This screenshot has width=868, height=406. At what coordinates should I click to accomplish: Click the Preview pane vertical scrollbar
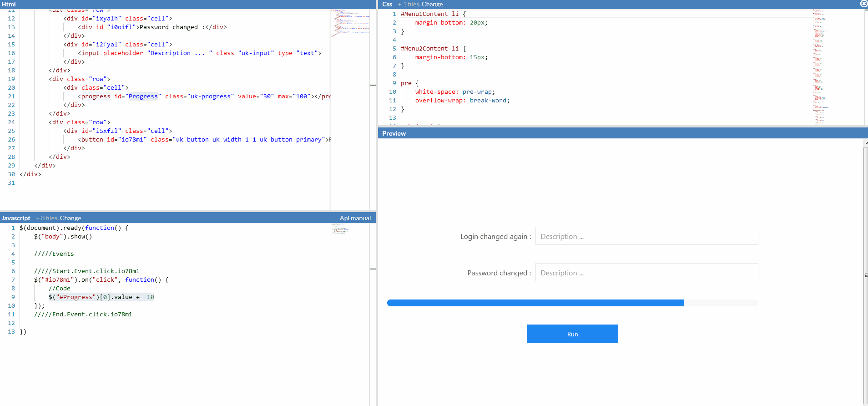pos(865,273)
